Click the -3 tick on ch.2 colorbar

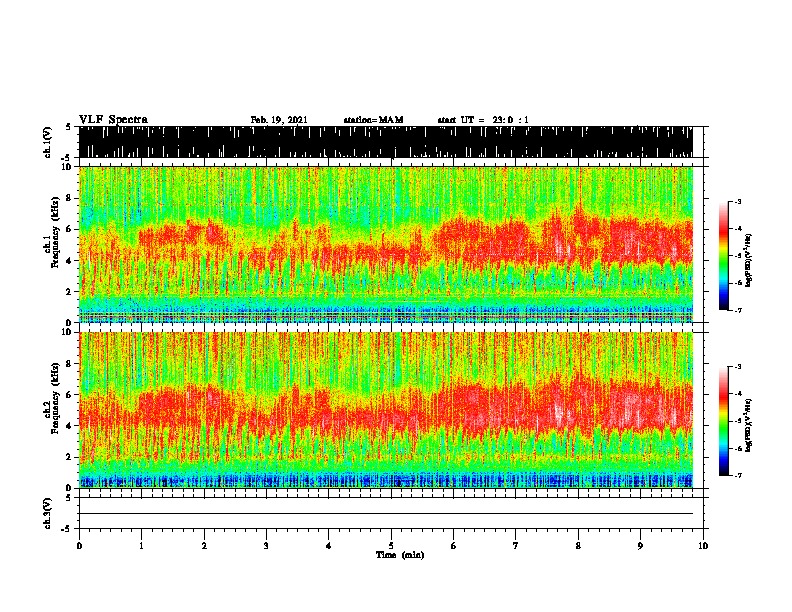tap(737, 367)
